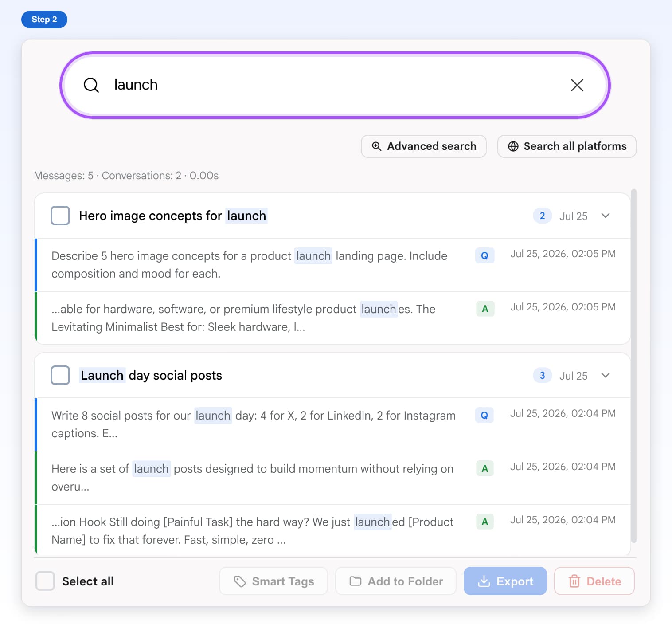Screen dimensions: 672x628
Task: Tick the Select all checkbox
Action: pos(45,581)
